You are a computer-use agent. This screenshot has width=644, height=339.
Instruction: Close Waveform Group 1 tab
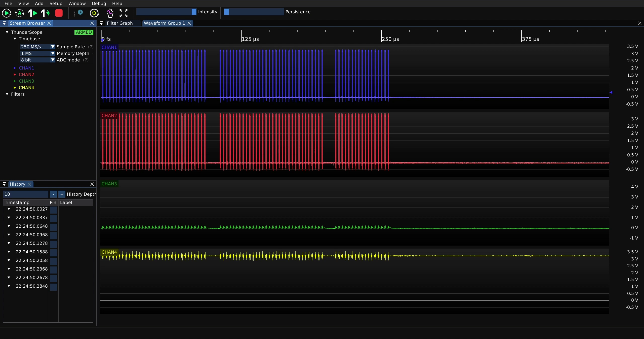[189, 23]
